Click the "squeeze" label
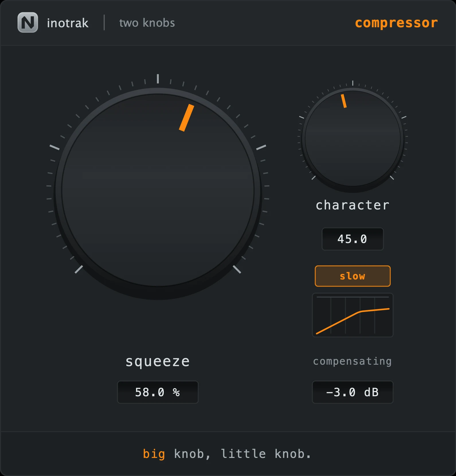The width and height of the screenshot is (456, 476). 158,362
